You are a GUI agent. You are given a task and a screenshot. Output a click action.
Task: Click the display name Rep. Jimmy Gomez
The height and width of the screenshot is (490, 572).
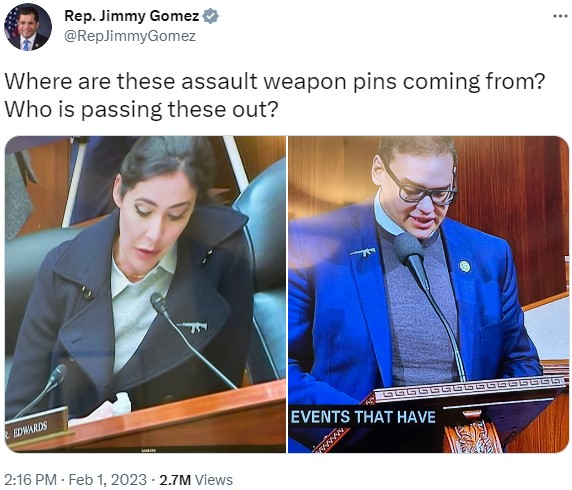click(132, 16)
